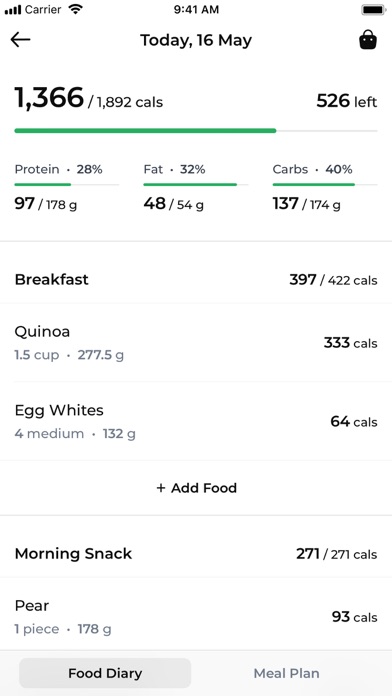Tap the 1,366 calories consumed figure
This screenshot has height=696, width=392.
click(49, 98)
